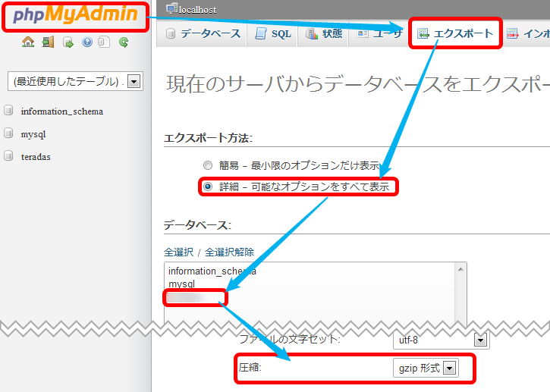Select the 詳細 export method radio
This screenshot has height=392, width=550.
pyautogui.click(x=208, y=187)
